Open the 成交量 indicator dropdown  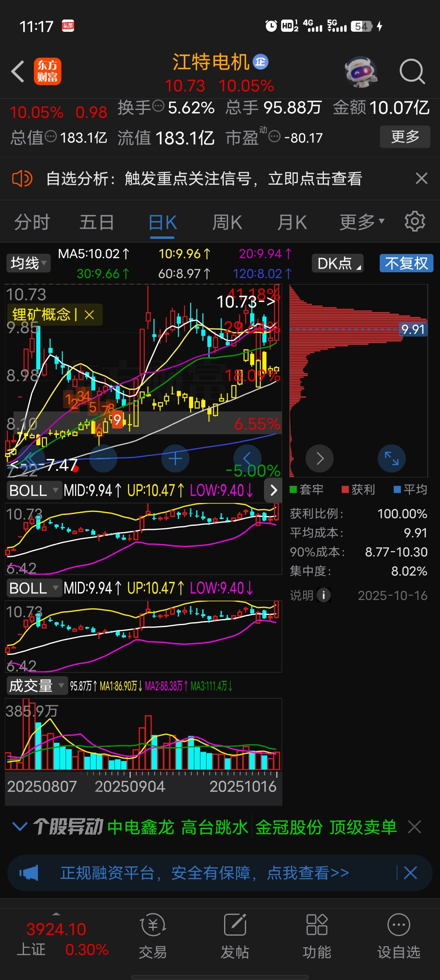[x=37, y=686]
